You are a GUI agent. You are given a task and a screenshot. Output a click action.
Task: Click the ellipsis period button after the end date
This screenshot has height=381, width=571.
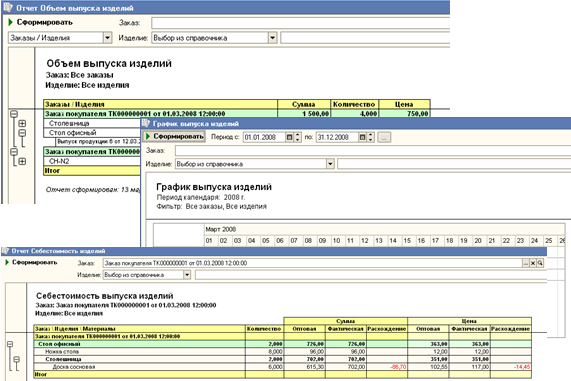384,137
